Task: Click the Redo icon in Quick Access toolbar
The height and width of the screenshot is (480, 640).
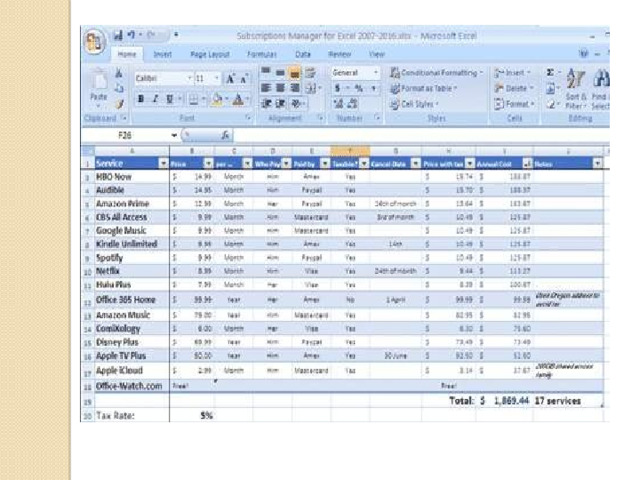Action: (151, 36)
